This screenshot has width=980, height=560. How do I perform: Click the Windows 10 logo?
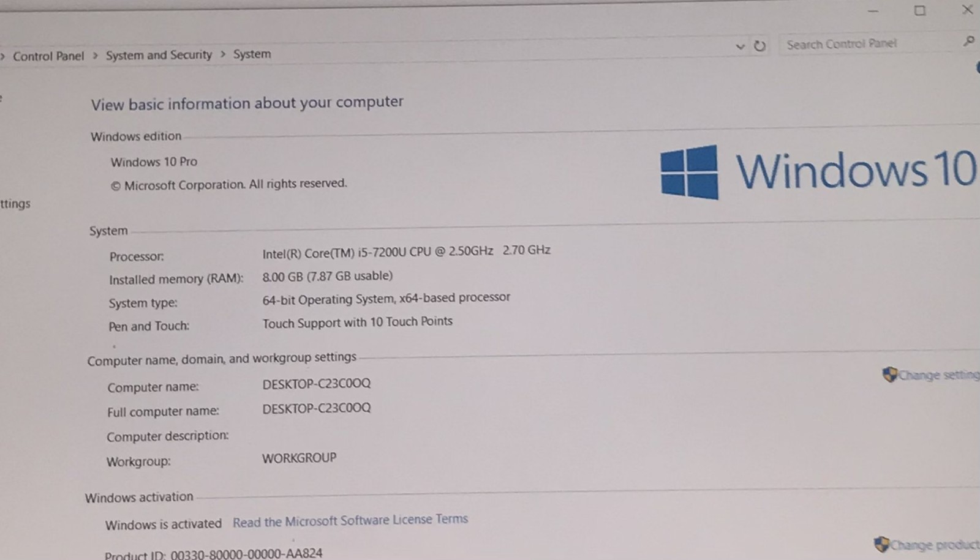pyautogui.click(x=818, y=171)
